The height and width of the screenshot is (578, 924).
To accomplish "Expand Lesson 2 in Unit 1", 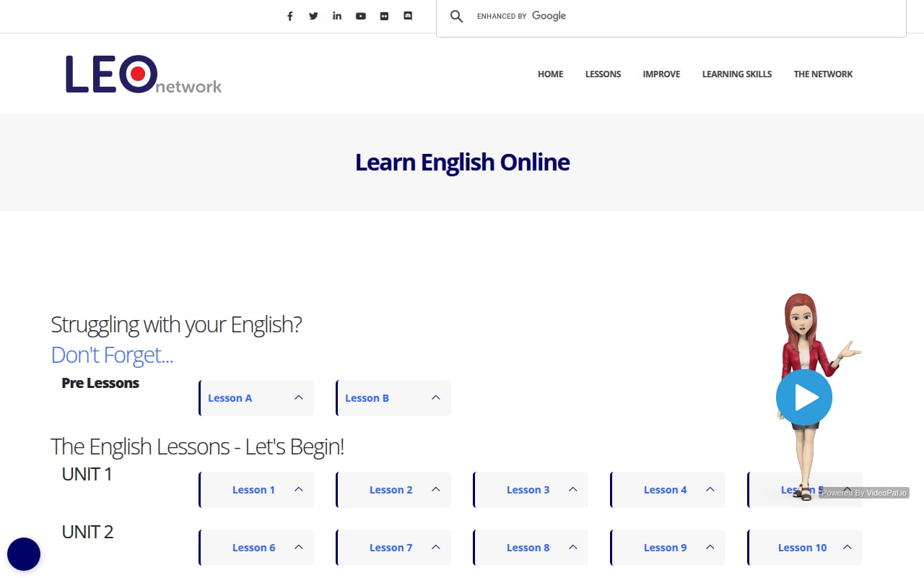I will pos(393,490).
